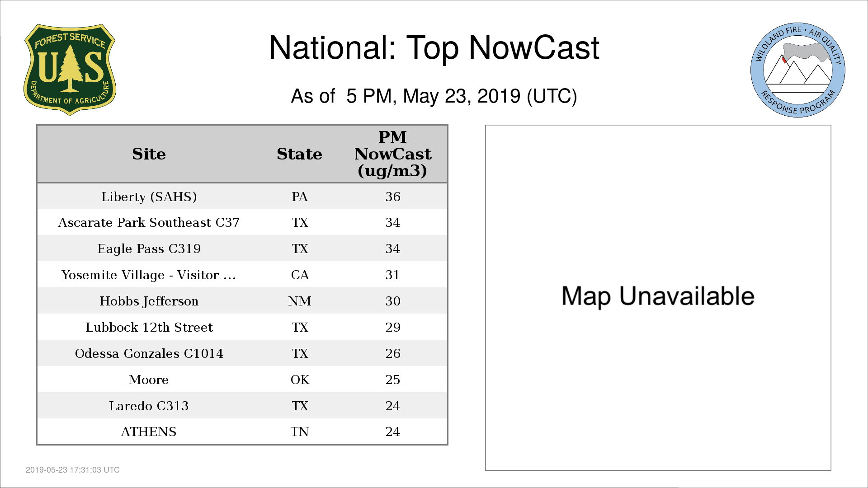Select the truncated Yosemite Village site entry
Viewport: 868px width, 488px height.
tap(149, 275)
